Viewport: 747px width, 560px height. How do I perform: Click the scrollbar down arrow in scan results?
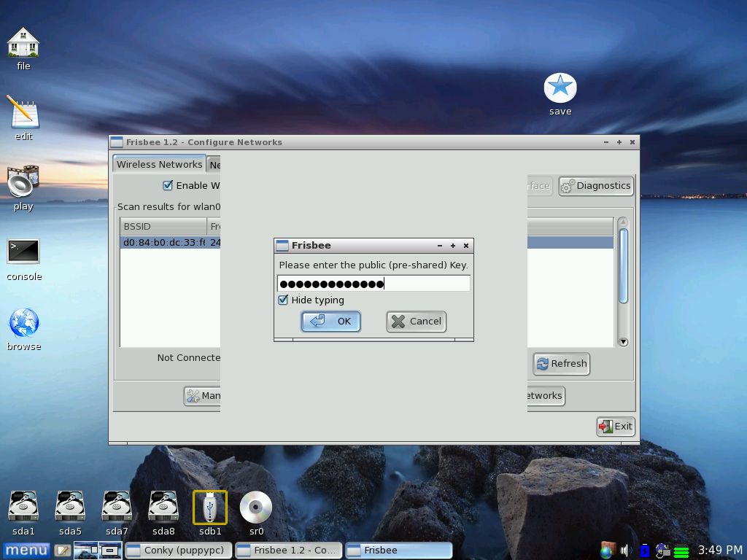pyautogui.click(x=623, y=341)
